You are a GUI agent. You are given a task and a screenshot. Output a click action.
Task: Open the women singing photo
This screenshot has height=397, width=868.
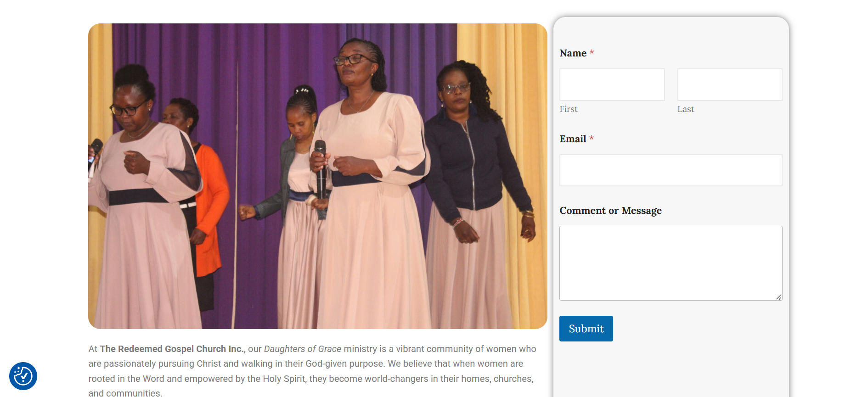point(318,176)
